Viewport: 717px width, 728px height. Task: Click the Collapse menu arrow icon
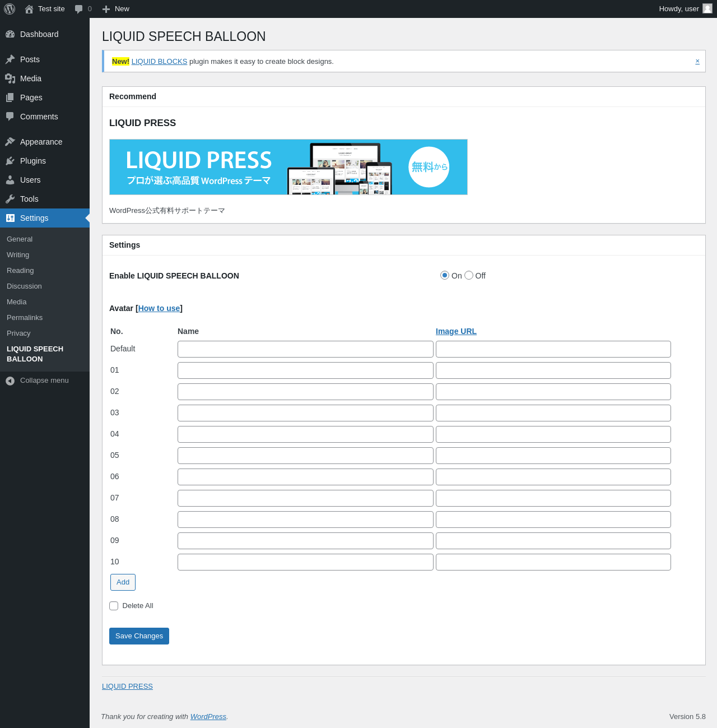(10, 381)
